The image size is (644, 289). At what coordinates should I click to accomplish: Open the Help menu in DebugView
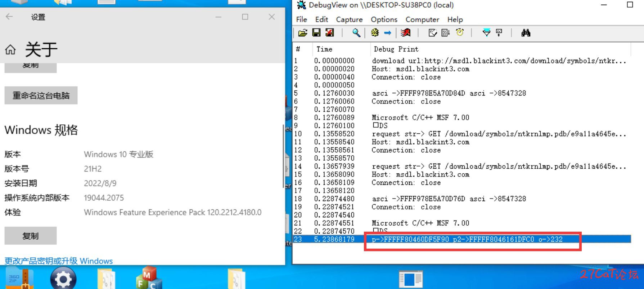click(455, 19)
